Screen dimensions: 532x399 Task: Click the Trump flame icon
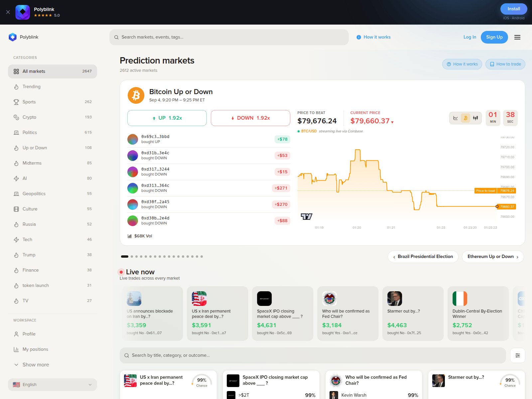pyautogui.click(x=16, y=255)
